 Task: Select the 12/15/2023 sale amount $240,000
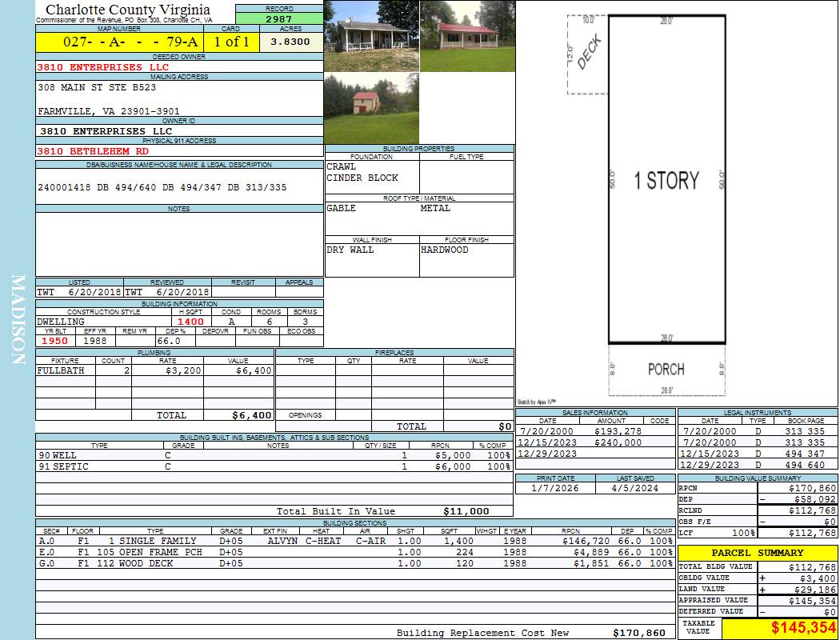point(618,442)
